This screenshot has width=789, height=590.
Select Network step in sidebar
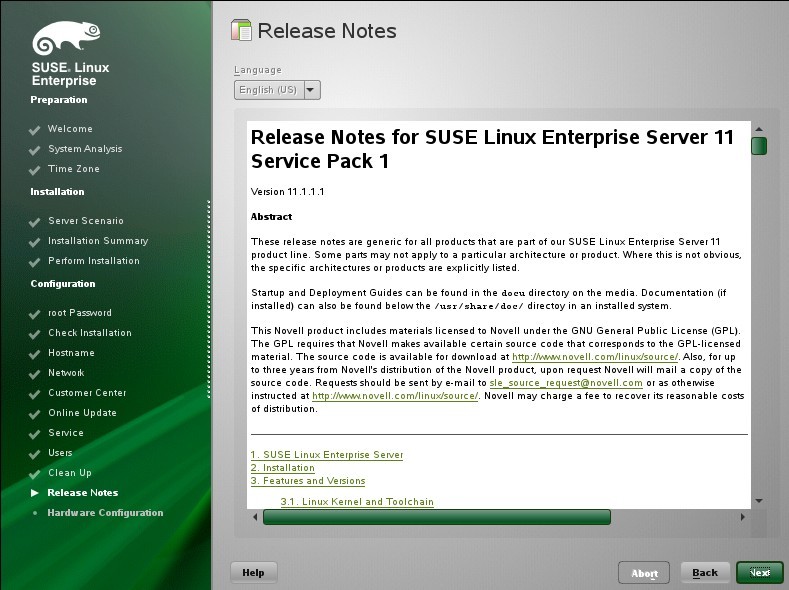(x=66, y=373)
